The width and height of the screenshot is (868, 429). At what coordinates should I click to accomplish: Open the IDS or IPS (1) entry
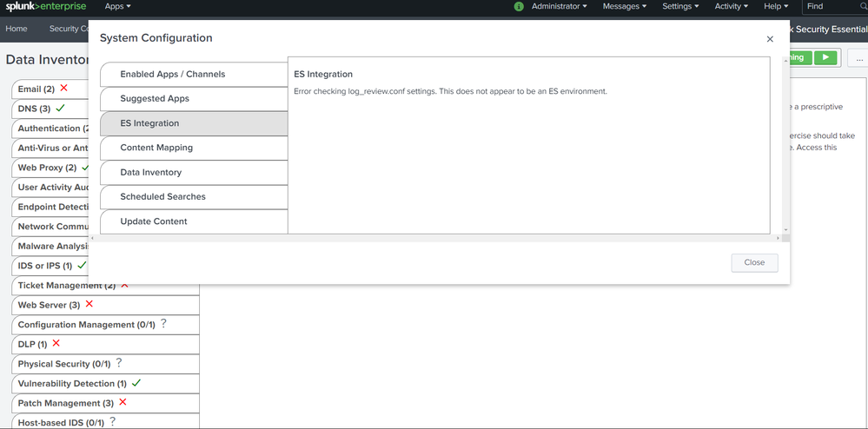(x=50, y=266)
